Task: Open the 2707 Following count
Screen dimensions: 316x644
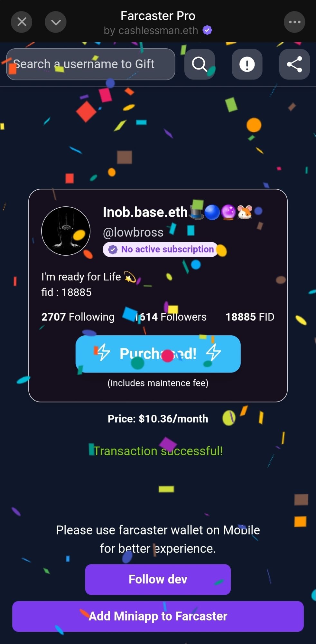Action: tap(78, 317)
